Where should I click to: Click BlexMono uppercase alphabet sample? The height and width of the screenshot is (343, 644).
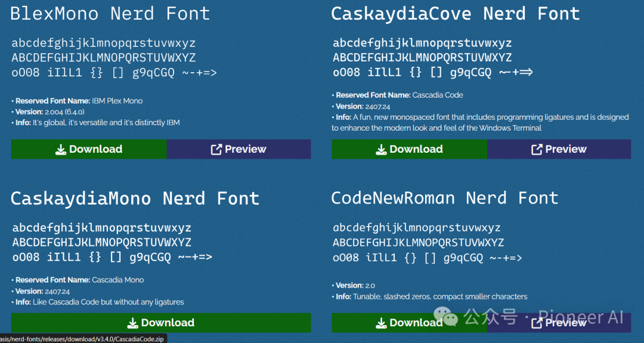(x=104, y=57)
